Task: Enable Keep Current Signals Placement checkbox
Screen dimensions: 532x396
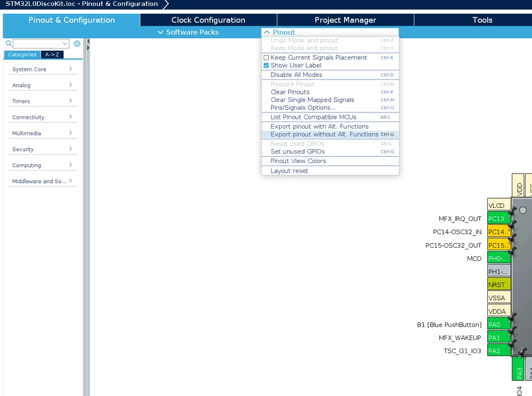Action: [x=266, y=58]
